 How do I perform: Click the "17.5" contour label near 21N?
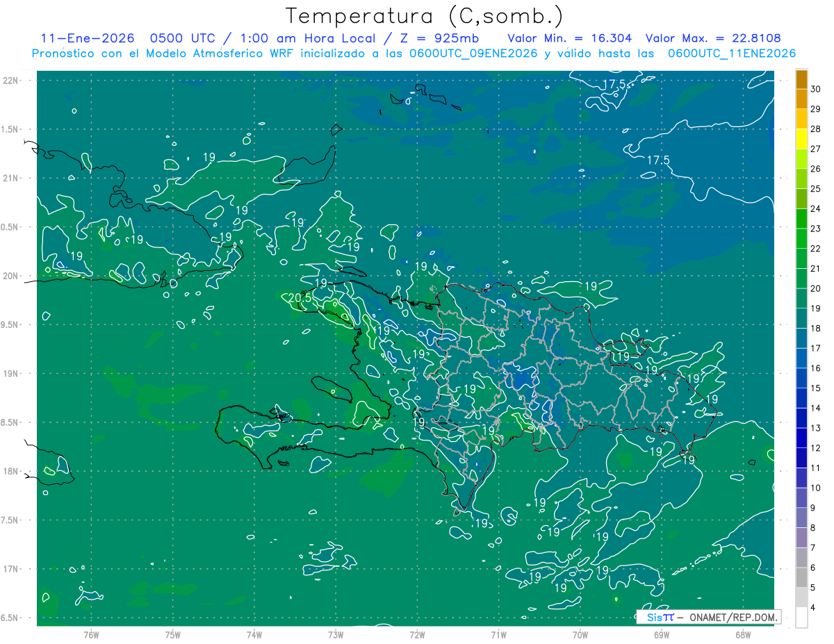click(x=658, y=160)
